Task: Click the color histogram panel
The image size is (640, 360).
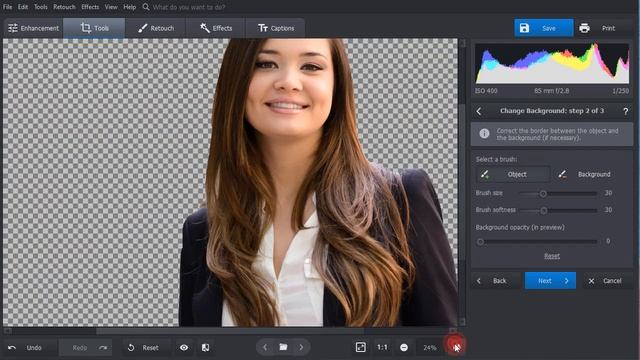Action: coord(552,63)
